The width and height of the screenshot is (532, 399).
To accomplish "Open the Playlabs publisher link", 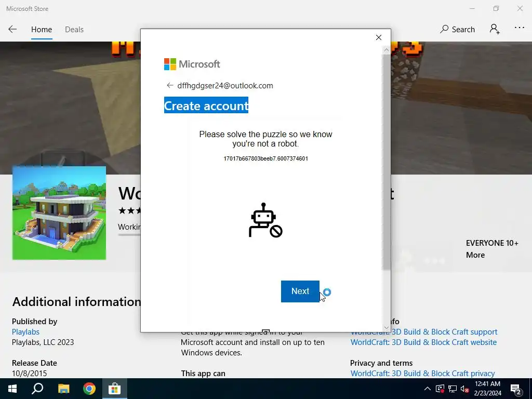I will [x=25, y=332].
